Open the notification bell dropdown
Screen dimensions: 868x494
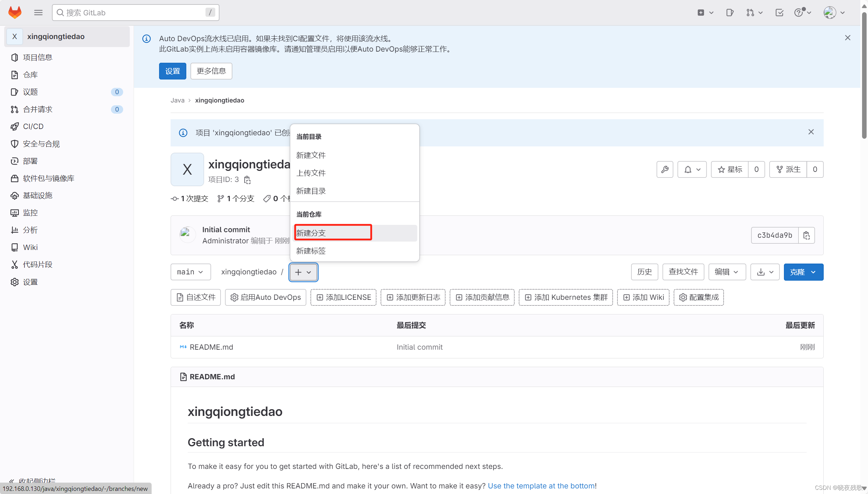[x=692, y=169]
